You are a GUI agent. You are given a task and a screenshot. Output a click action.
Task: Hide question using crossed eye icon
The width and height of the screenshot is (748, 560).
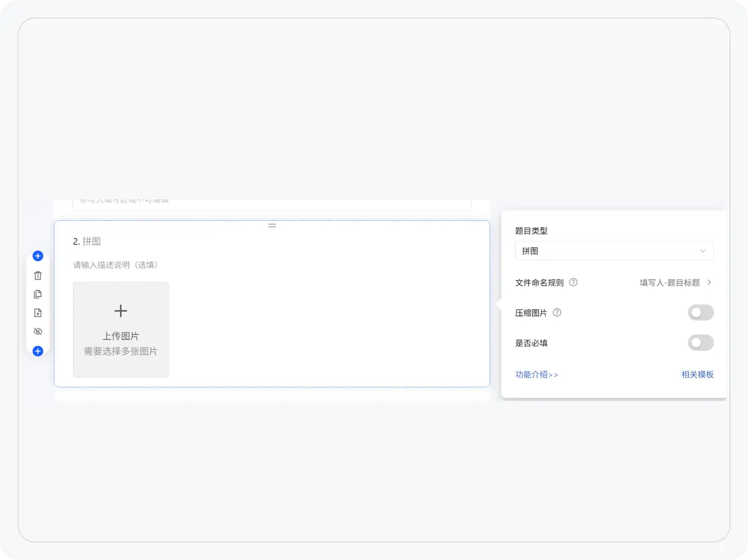[38, 331]
